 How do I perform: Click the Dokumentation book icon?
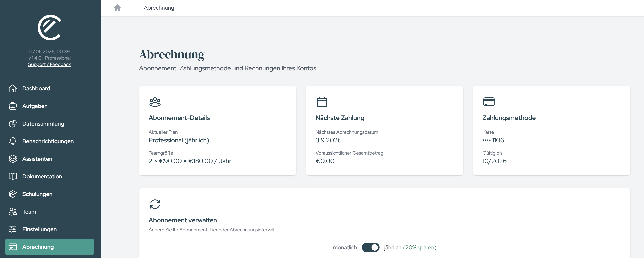[x=13, y=176]
